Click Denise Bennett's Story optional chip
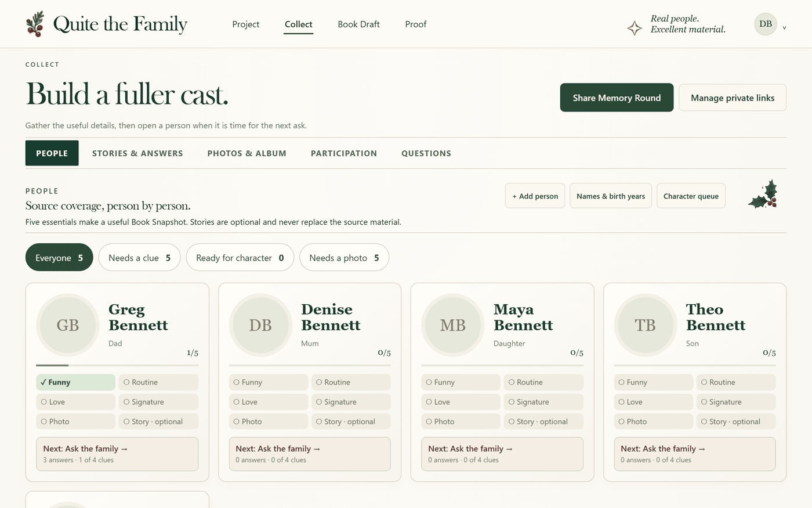This screenshot has width=812, height=508. [x=351, y=421]
